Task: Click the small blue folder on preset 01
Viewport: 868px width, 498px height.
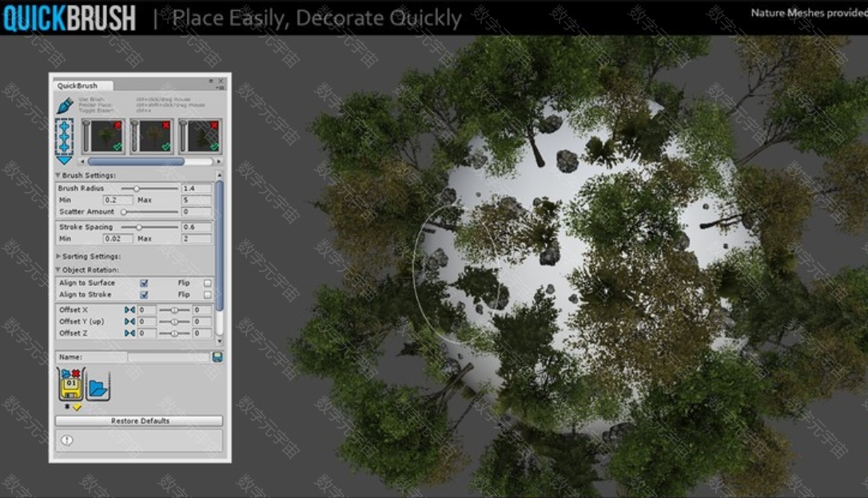Action: tap(66, 374)
